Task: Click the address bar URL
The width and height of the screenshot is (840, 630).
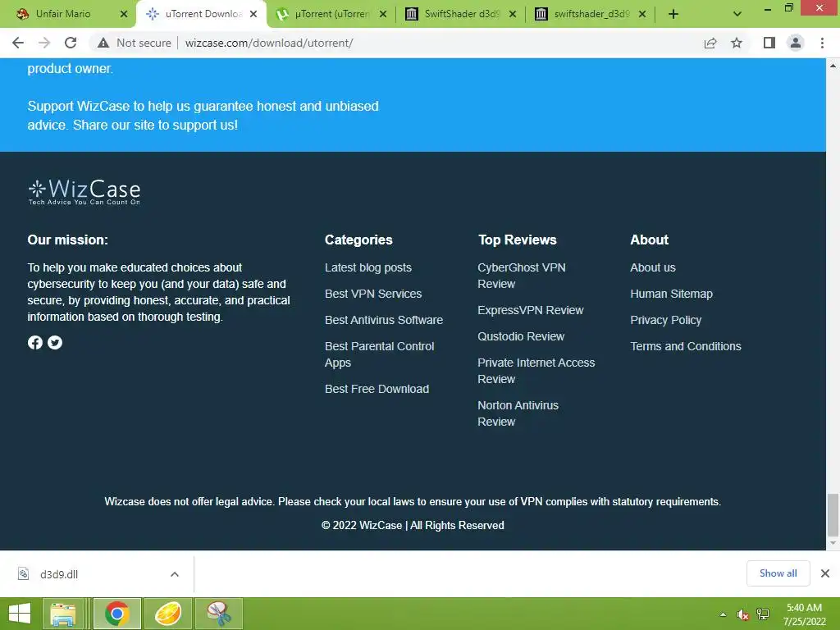Action: click(269, 43)
